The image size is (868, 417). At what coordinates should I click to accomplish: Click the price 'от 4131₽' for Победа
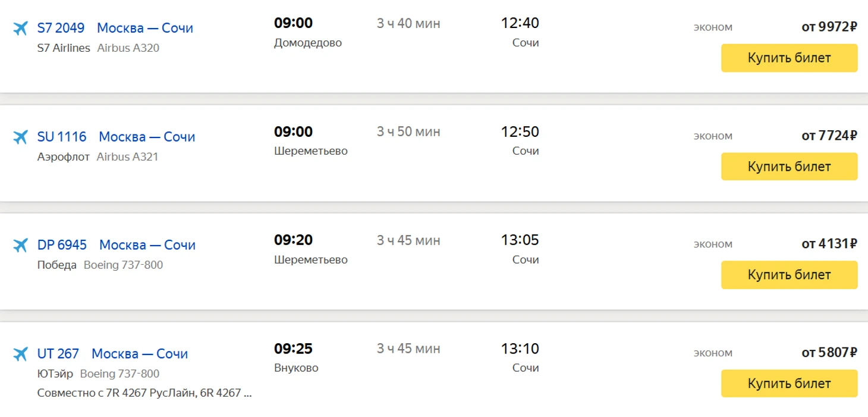point(829,244)
